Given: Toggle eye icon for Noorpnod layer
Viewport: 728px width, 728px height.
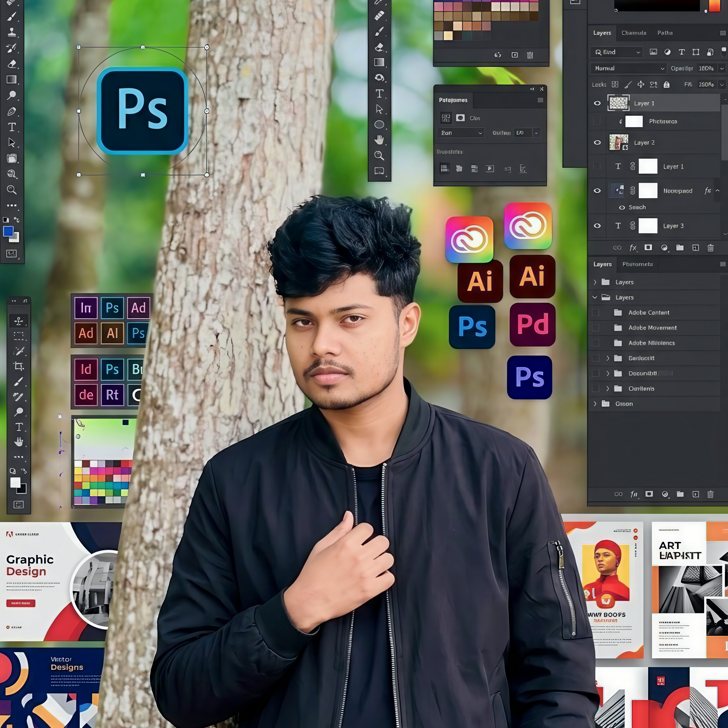Looking at the screenshot, I should click(x=597, y=190).
